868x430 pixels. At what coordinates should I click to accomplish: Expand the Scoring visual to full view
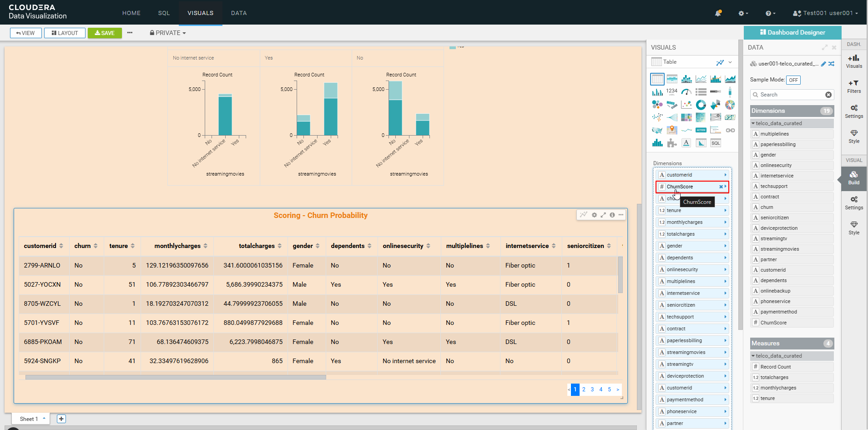pyautogui.click(x=603, y=215)
